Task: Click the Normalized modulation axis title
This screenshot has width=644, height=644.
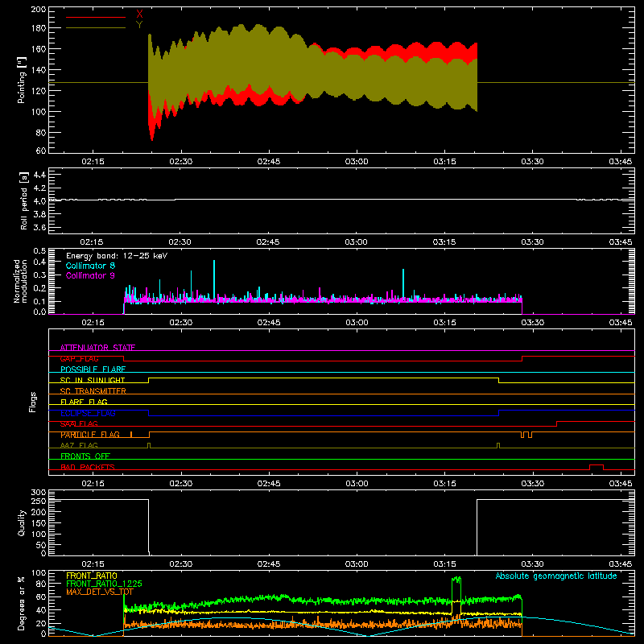Action: (x=20, y=281)
